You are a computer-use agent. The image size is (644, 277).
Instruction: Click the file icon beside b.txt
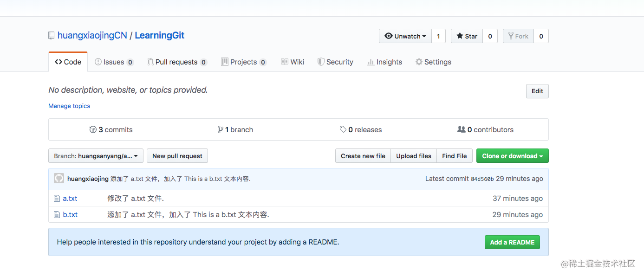tap(57, 215)
